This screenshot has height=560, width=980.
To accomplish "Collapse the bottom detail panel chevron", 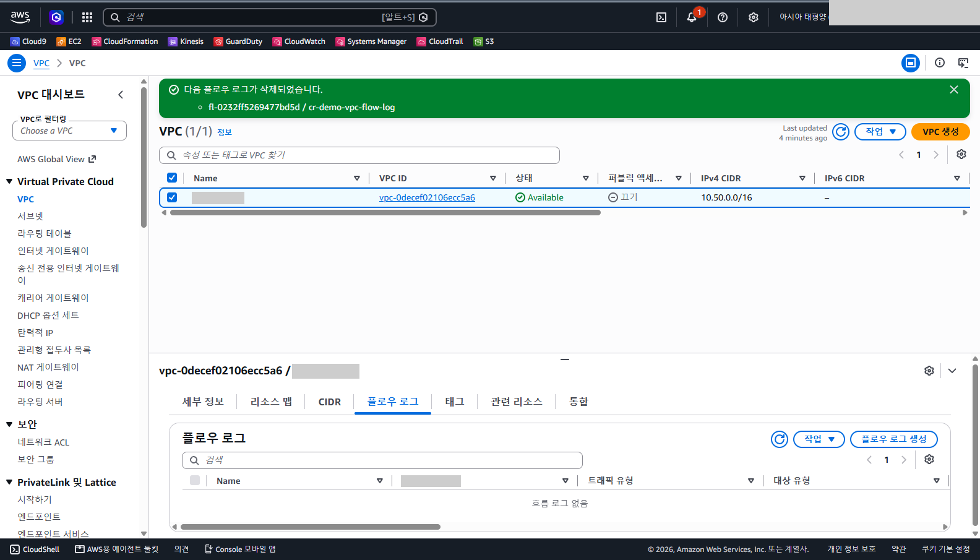I will pos(952,371).
